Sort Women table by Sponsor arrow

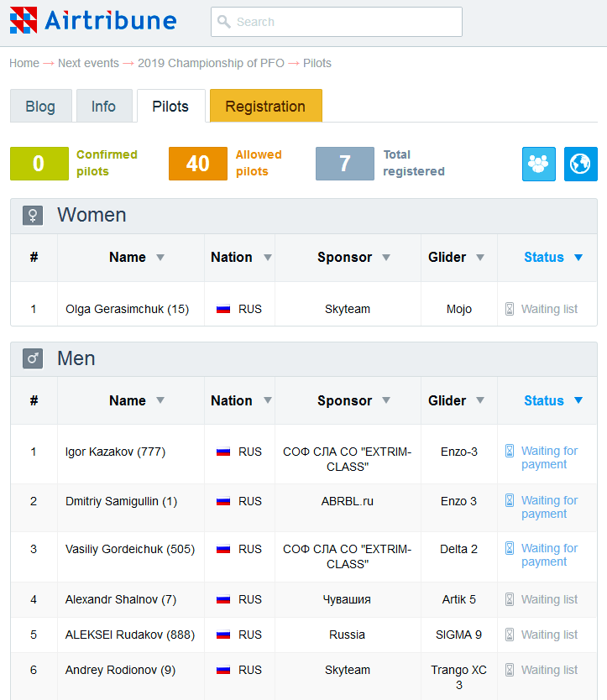(386, 258)
